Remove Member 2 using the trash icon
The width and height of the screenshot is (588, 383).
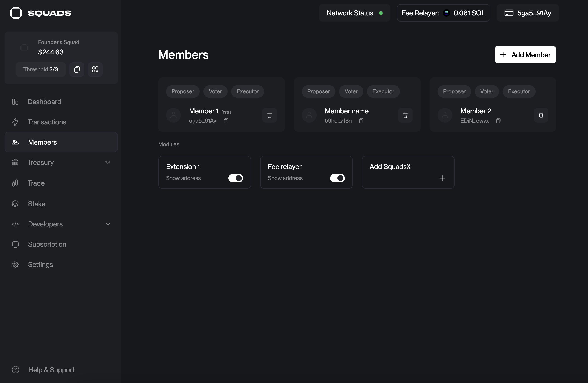[x=541, y=115]
